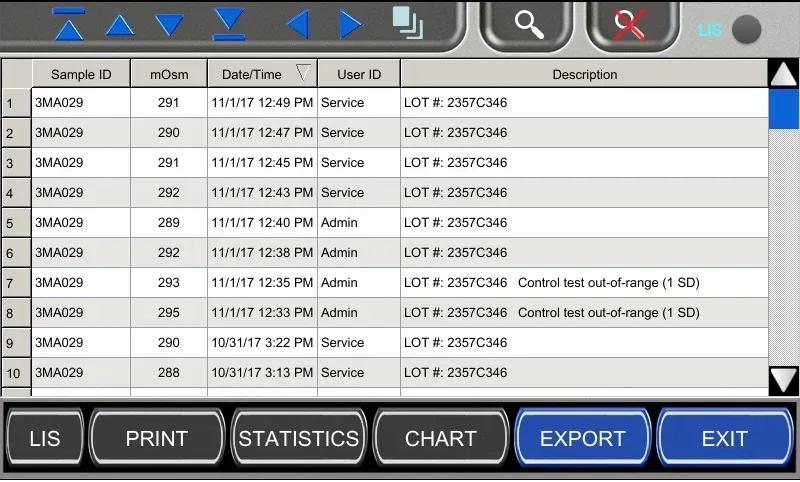Select the 11/1/17 12:33 PM date cell

pos(262,313)
